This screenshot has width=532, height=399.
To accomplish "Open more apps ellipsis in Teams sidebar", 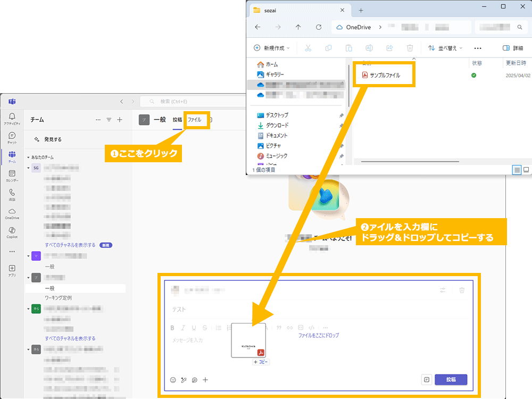I will coord(12,252).
